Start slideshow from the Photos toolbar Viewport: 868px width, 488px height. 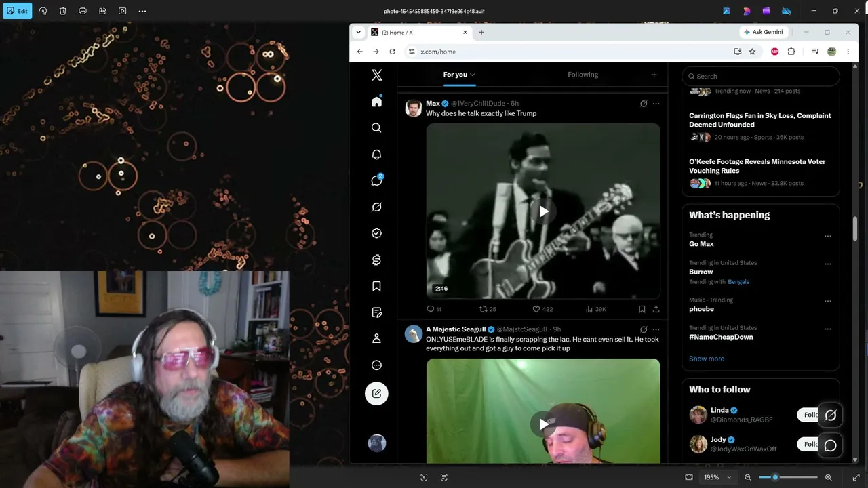click(123, 11)
